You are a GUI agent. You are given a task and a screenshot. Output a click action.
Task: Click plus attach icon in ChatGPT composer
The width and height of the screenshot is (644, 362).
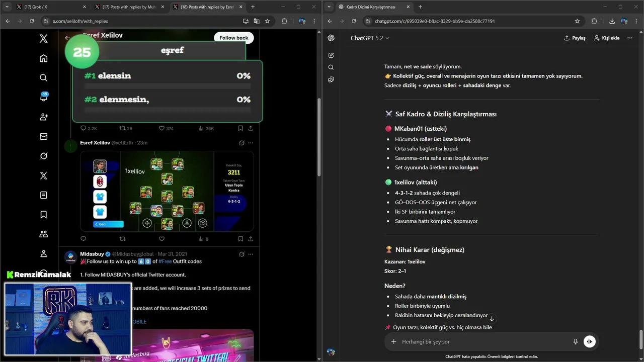coord(393,342)
